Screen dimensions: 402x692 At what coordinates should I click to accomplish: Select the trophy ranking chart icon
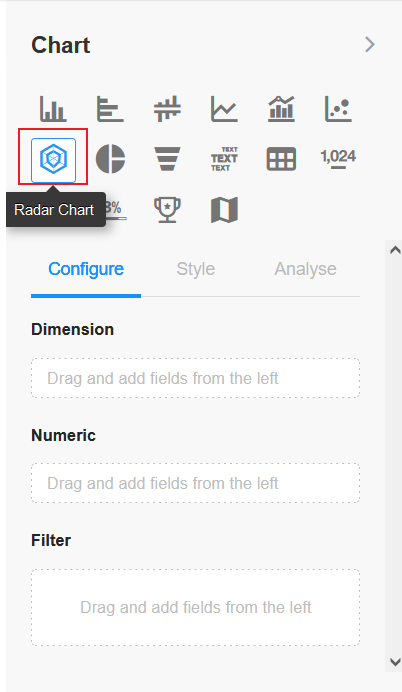click(167, 210)
